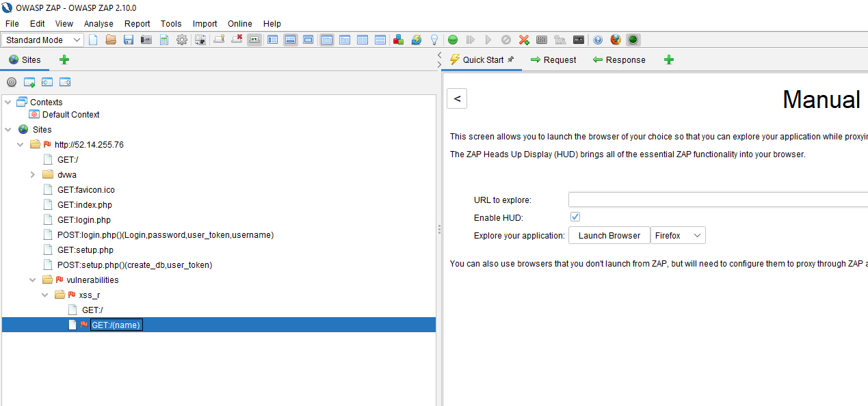Click the back arrow button beside Manual heading
This screenshot has width=868, height=406.
457,98
